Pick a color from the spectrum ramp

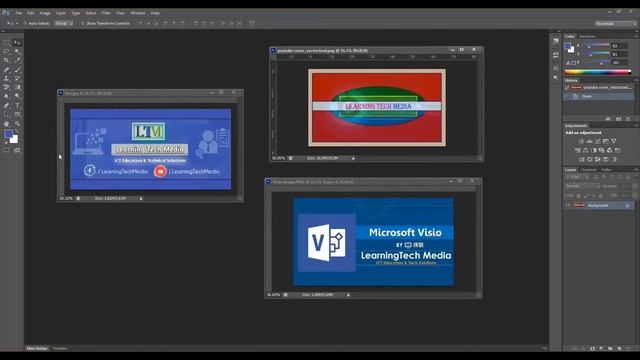click(x=598, y=72)
